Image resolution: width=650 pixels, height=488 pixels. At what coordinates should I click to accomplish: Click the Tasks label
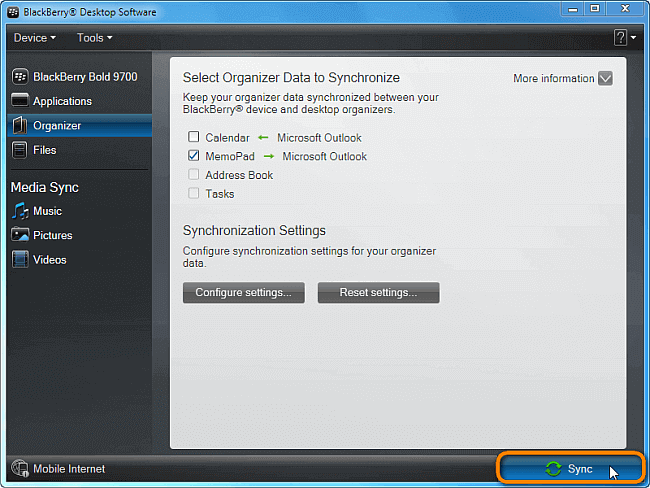pyautogui.click(x=220, y=194)
